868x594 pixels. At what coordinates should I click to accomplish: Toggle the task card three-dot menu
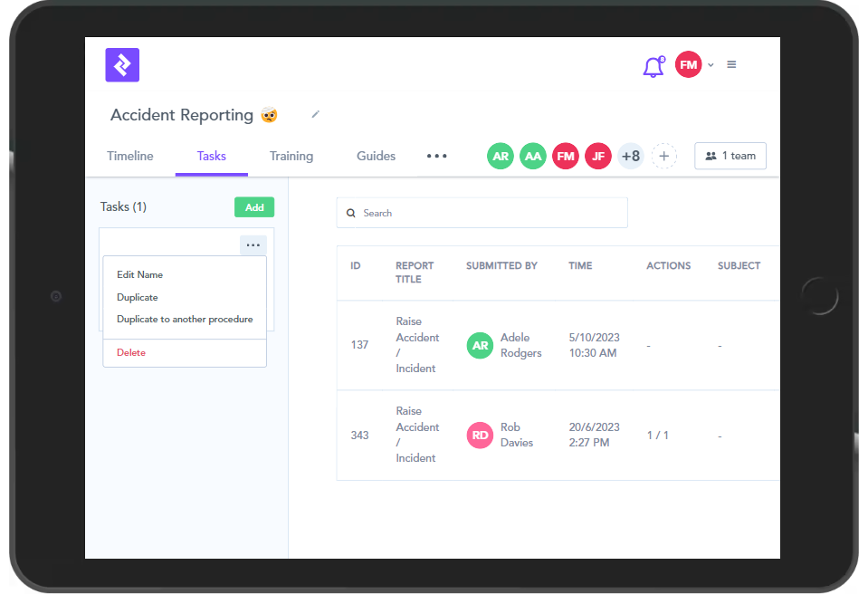[x=253, y=245]
